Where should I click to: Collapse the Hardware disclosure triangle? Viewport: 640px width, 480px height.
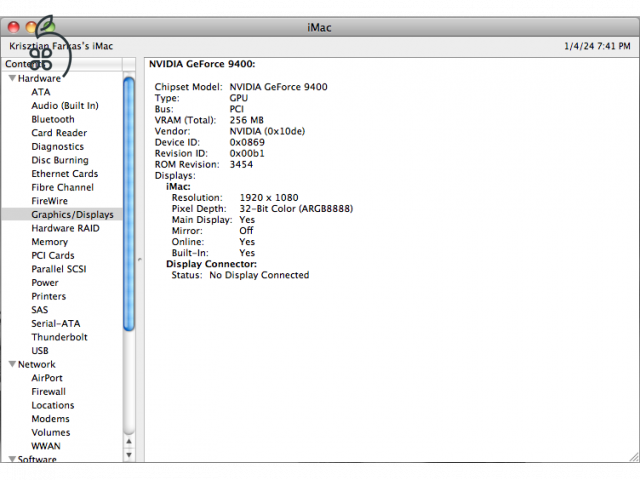click(x=12, y=78)
